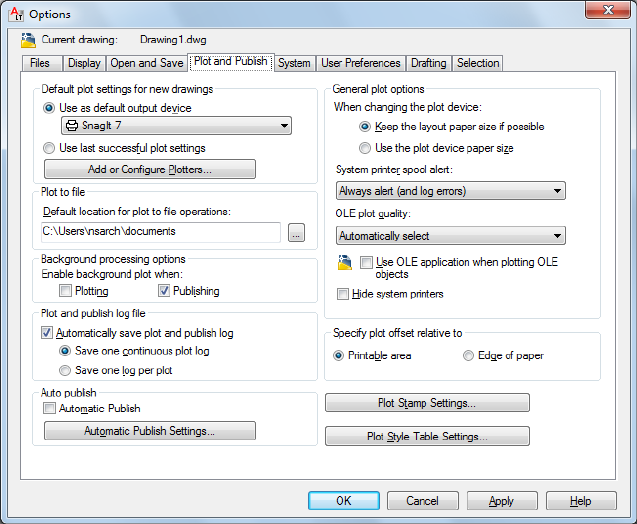Choose Save one log per plot
The image size is (637, 524).
[65, 370]
